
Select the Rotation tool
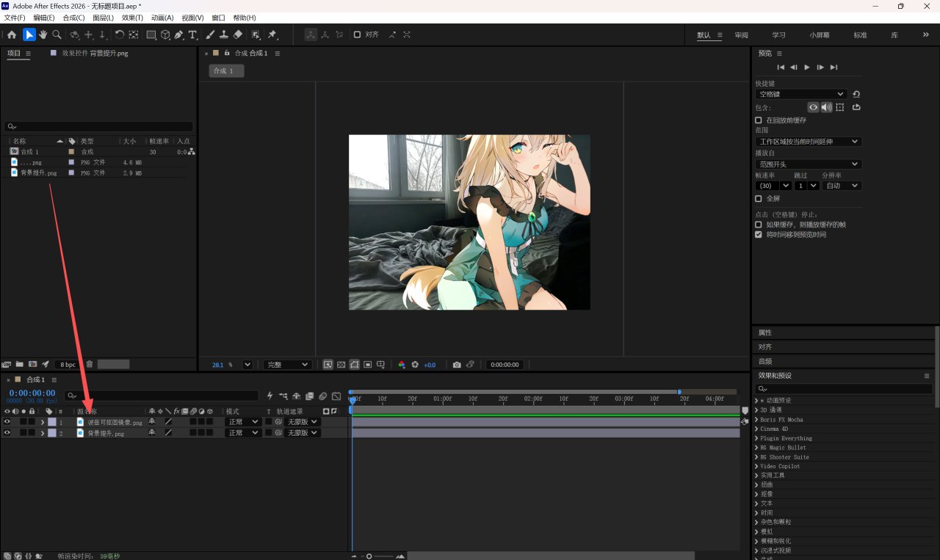tap(120, 34)
